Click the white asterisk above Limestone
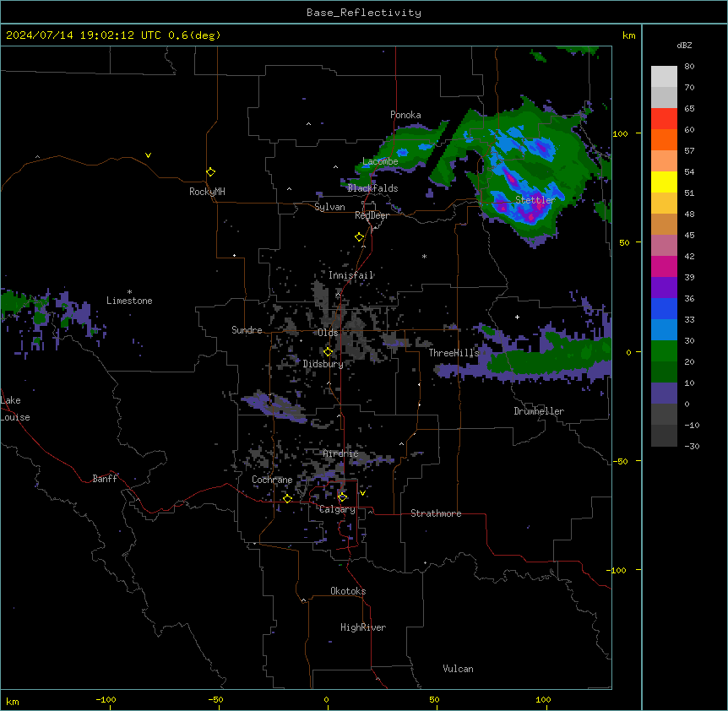This screenshot has height=711, width=728. (129, 292)
